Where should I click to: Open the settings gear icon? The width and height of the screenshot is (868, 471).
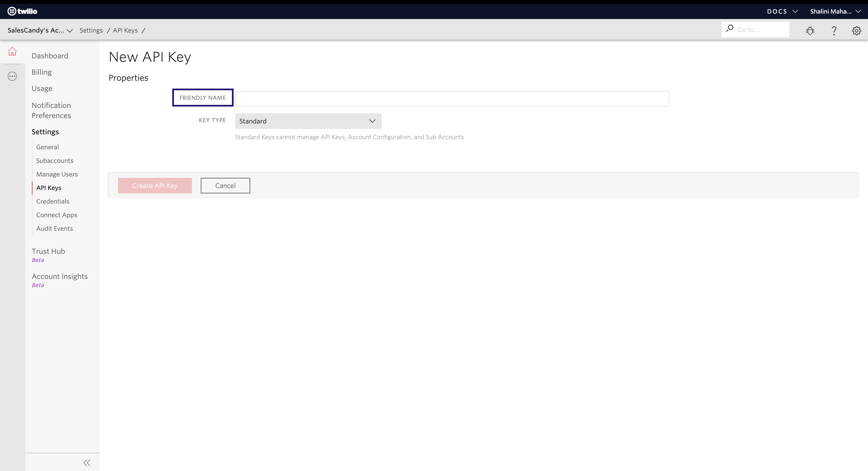(857, 30)
